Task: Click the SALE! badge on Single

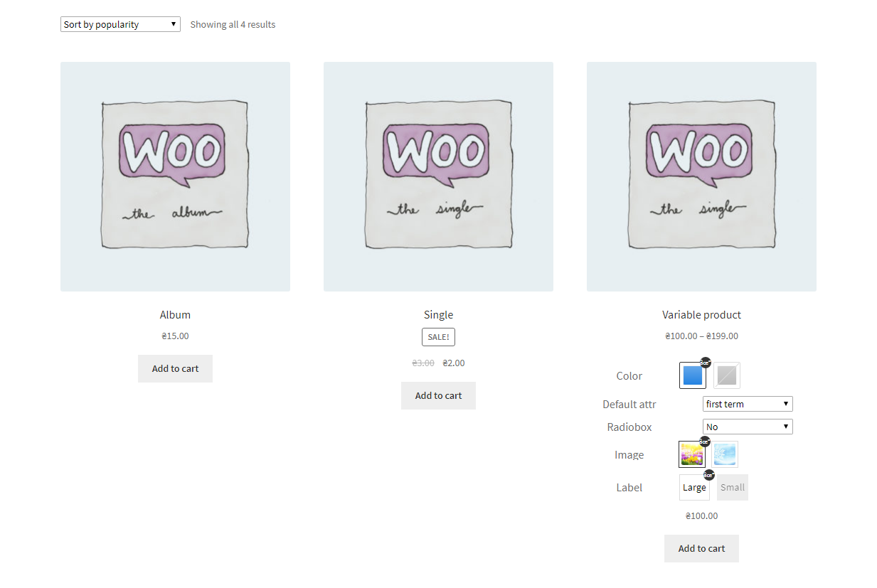Action: click(438, 337)
